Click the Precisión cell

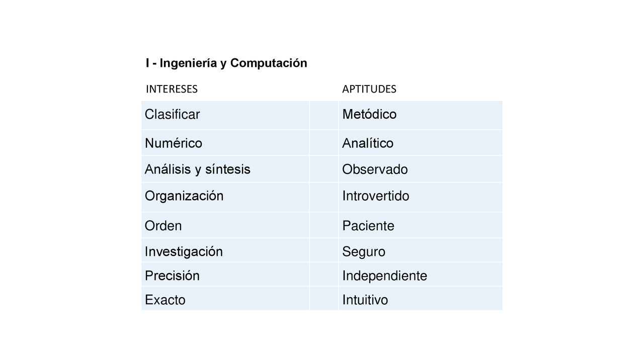pyautogui.click(x=225, y=274)
